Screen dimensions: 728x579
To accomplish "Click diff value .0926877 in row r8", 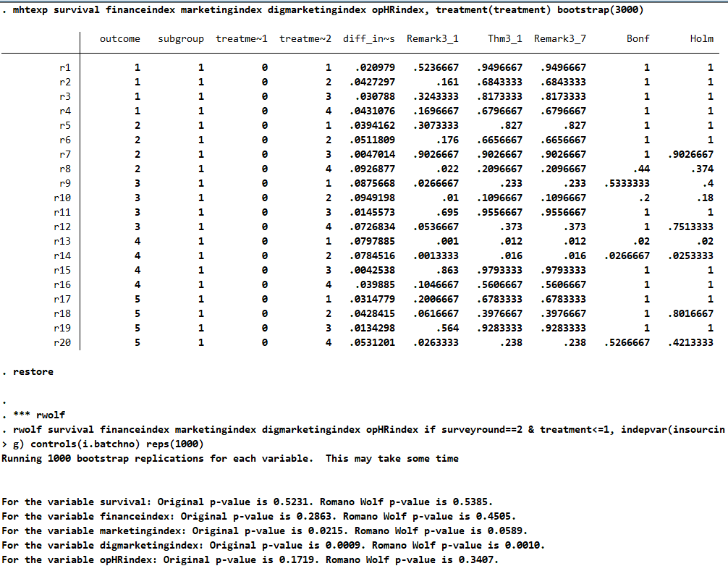I will click(x=372, y=169).
